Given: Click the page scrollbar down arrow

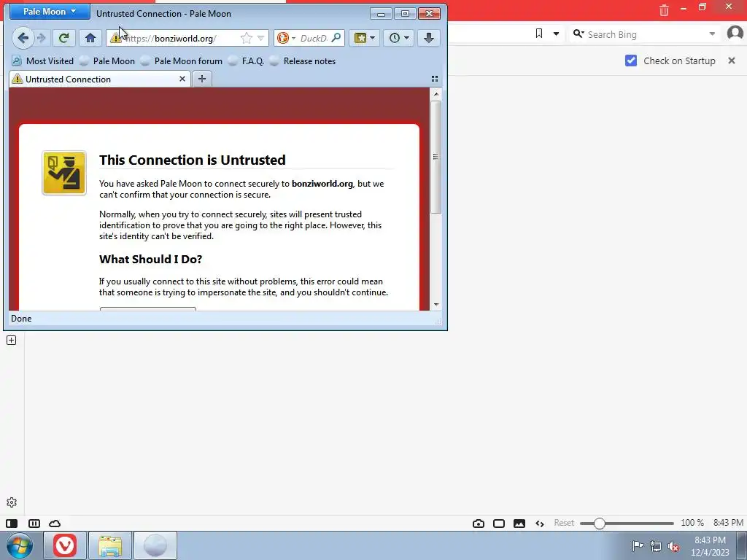Looking at the screenshot, I should point(436,304).
